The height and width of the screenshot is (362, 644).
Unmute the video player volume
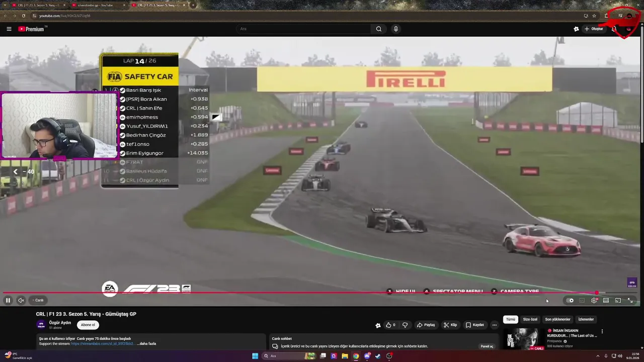21,300
